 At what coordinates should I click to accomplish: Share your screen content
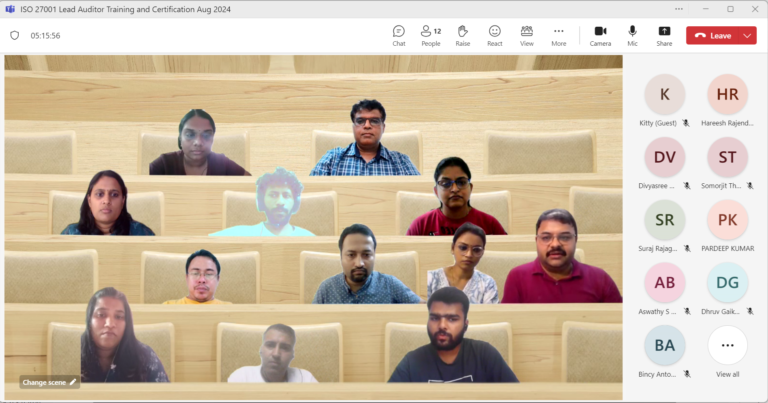point(664,35)
